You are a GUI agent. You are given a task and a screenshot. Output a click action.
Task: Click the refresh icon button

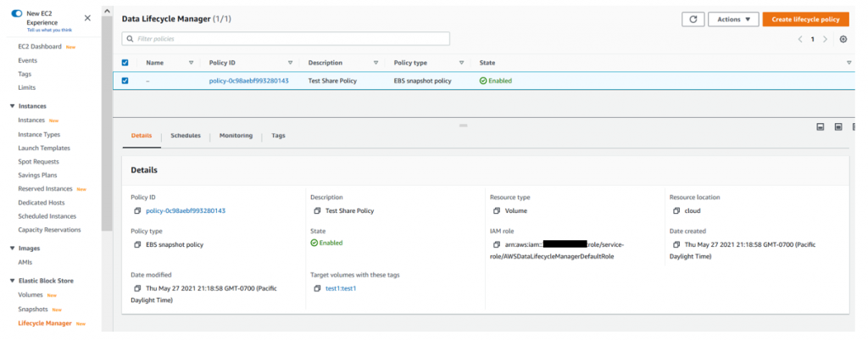click(x=693, y=19)
